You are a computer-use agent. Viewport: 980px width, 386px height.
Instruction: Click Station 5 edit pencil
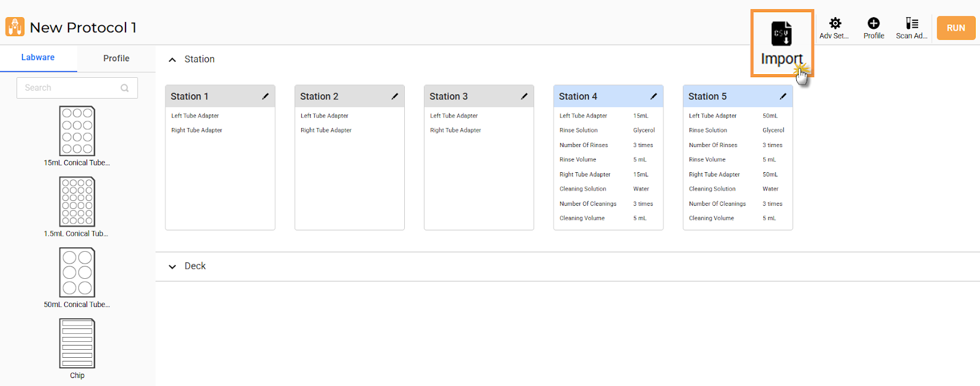point(783,96)
